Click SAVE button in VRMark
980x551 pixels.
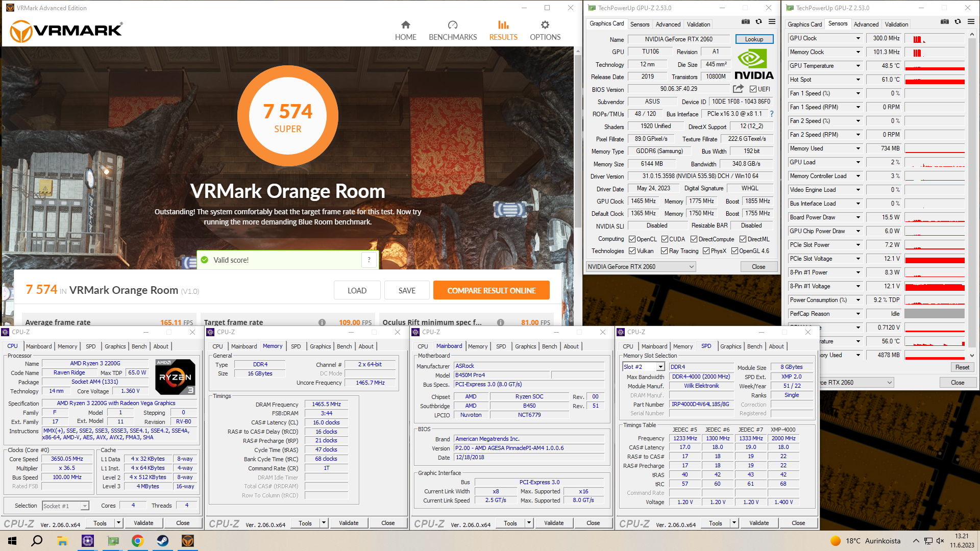pos(407,290)
